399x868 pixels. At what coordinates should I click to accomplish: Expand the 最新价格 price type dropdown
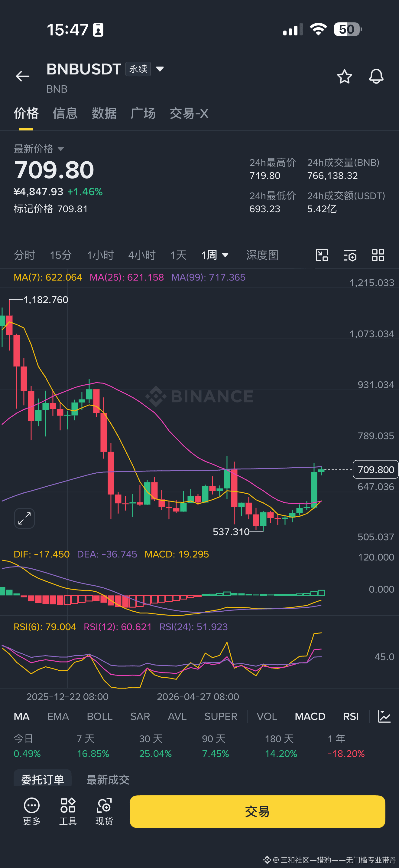(60, 149)
